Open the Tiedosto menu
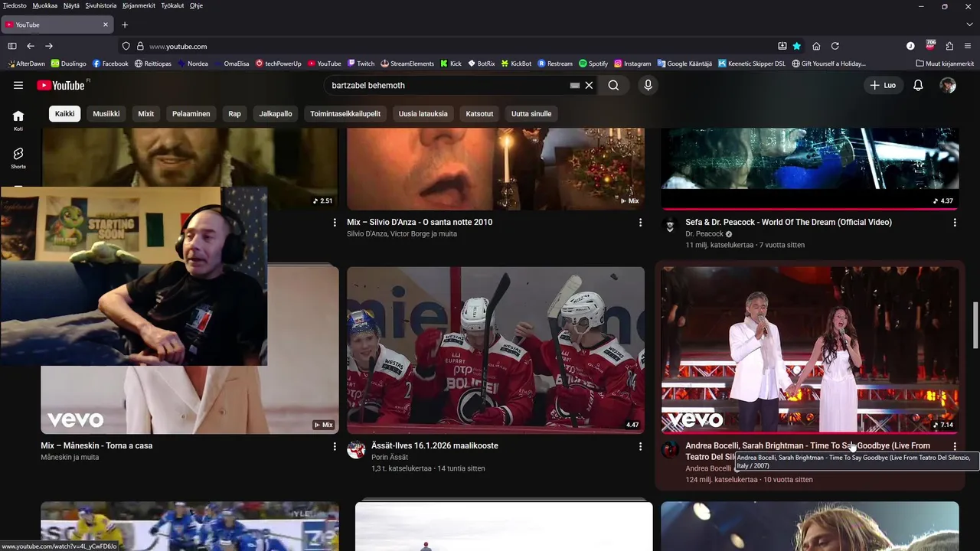Screen dimensions: 980x551 pos(15,5)
